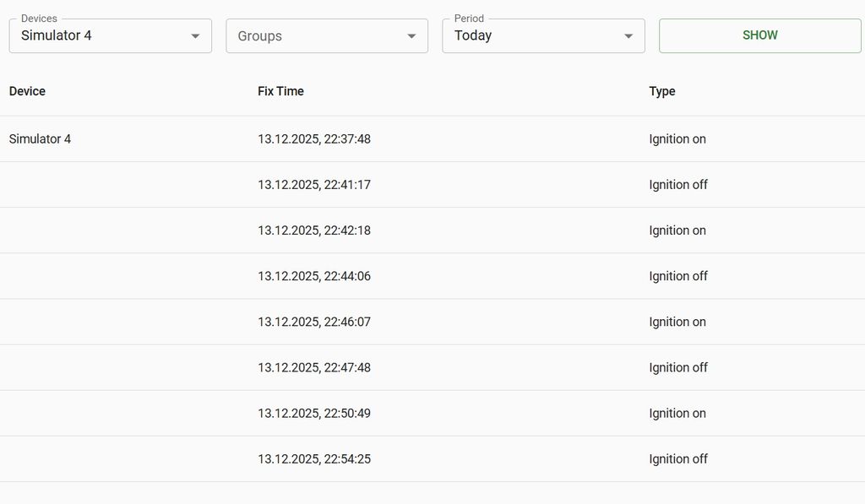Click the Type column header

(662, 91)
